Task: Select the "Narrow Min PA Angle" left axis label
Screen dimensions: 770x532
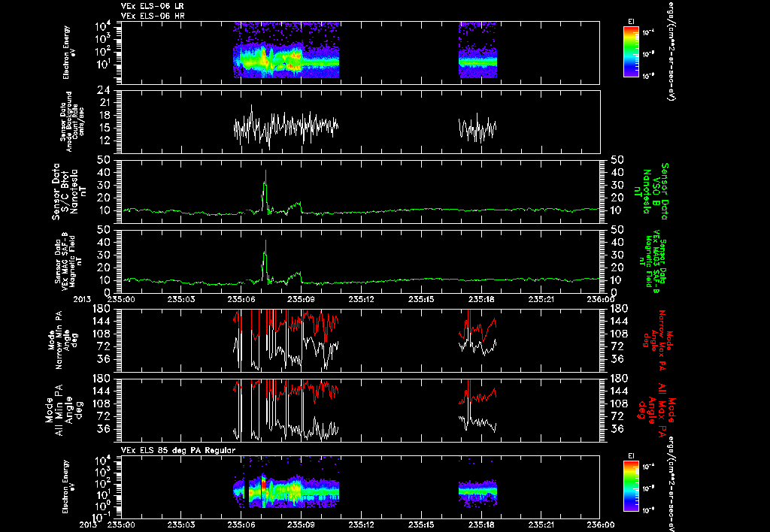Action: pyautogui.click(x=63, y=340)
